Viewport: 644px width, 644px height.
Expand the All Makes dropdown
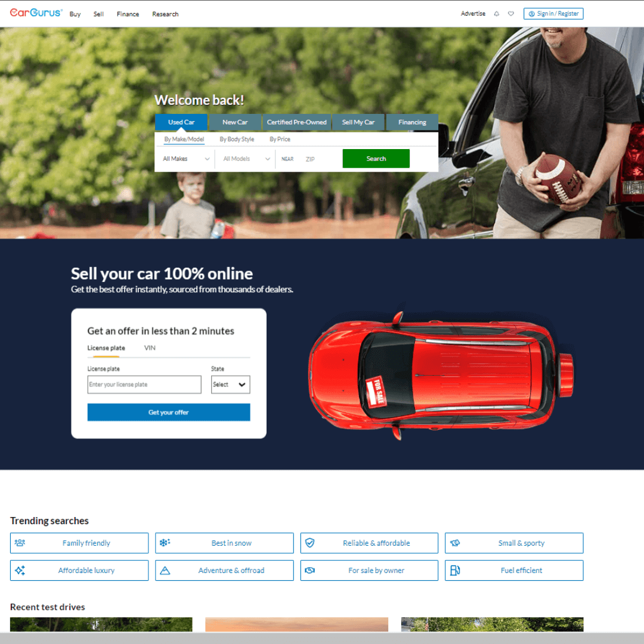click(186, 159)
